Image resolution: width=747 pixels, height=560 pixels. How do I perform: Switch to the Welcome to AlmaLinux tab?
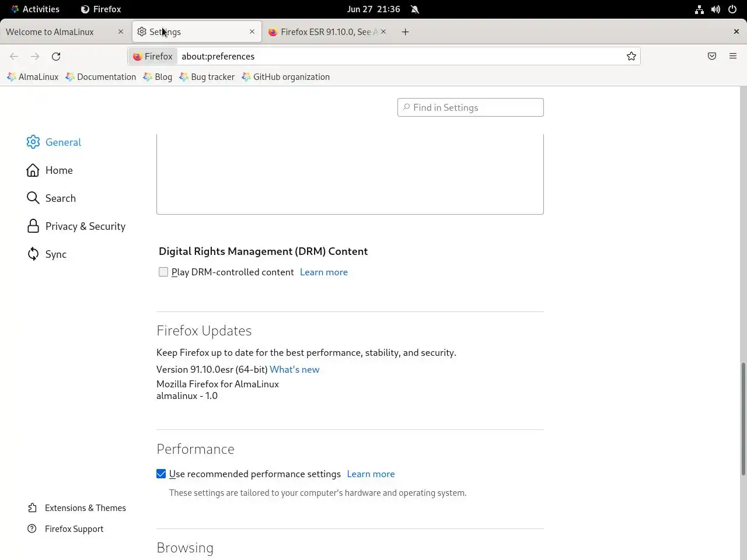64,32
